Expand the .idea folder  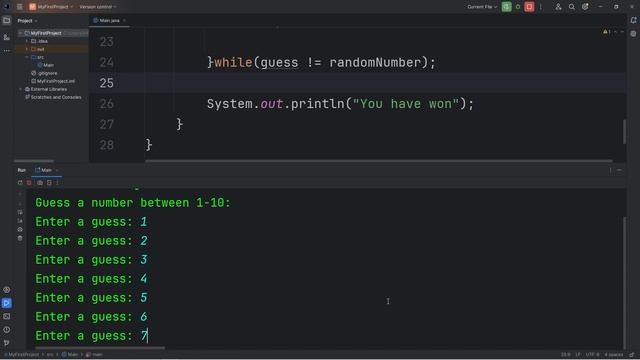click(x=27, y=41)
